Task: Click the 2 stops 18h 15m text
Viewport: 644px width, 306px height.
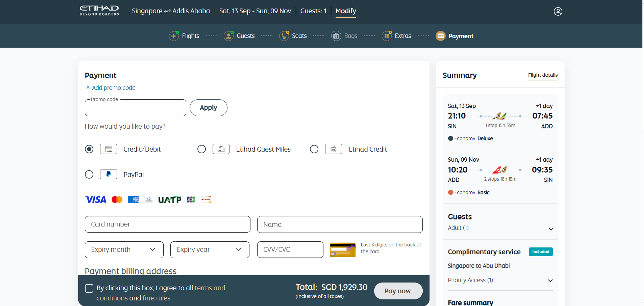Action: [x=500, y=179]
